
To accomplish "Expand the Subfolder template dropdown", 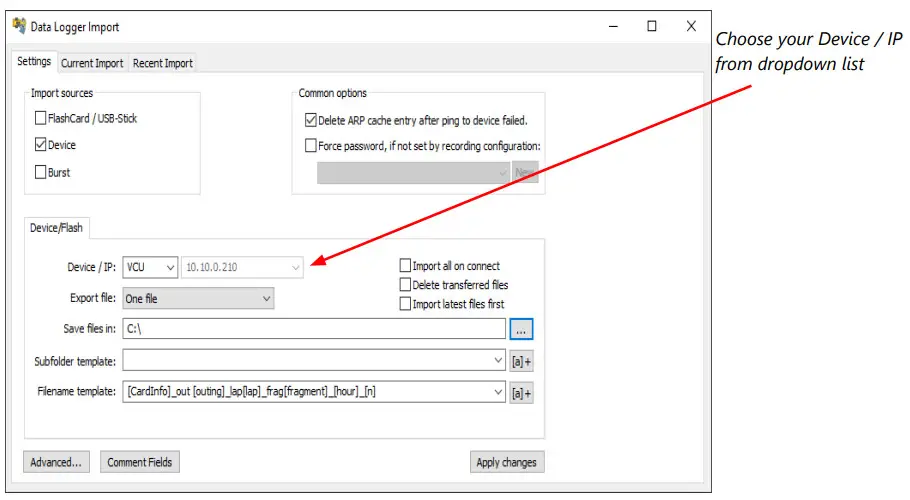I will 497,360.
